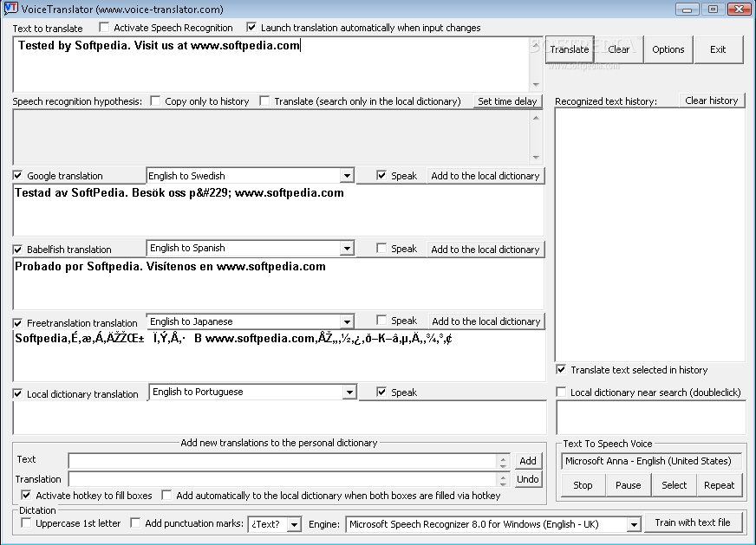The height and width of the screenshot is (545, 756).
Task: Add Google translation to the local dictionary
Action: tap(486, 176)
